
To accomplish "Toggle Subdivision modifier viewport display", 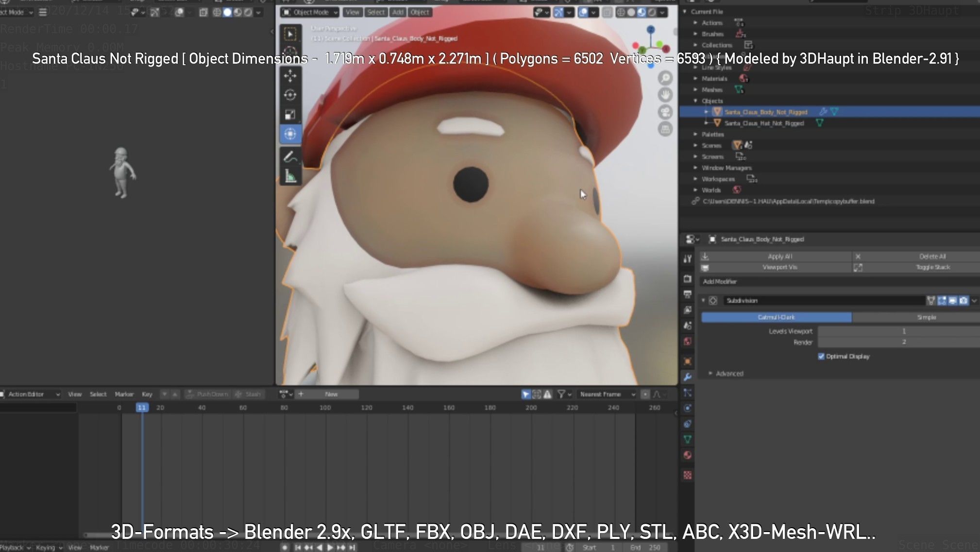I will coord(952,301).
